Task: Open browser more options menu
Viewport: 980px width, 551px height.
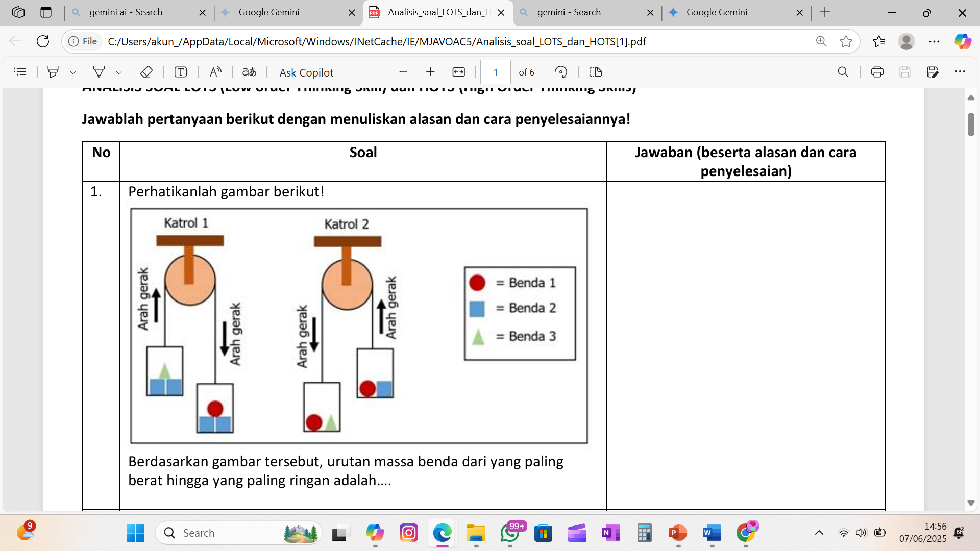Action: [x=935, y=41]
